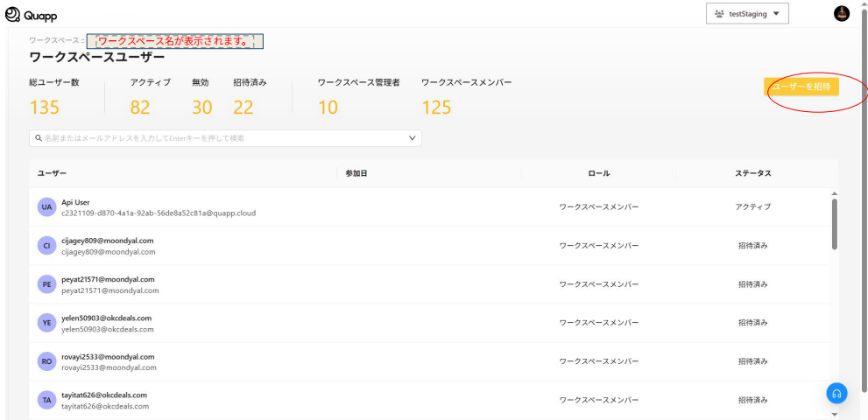Click the ユーザーを招待 button
This screenshot has height=420, width=868.
801,87
